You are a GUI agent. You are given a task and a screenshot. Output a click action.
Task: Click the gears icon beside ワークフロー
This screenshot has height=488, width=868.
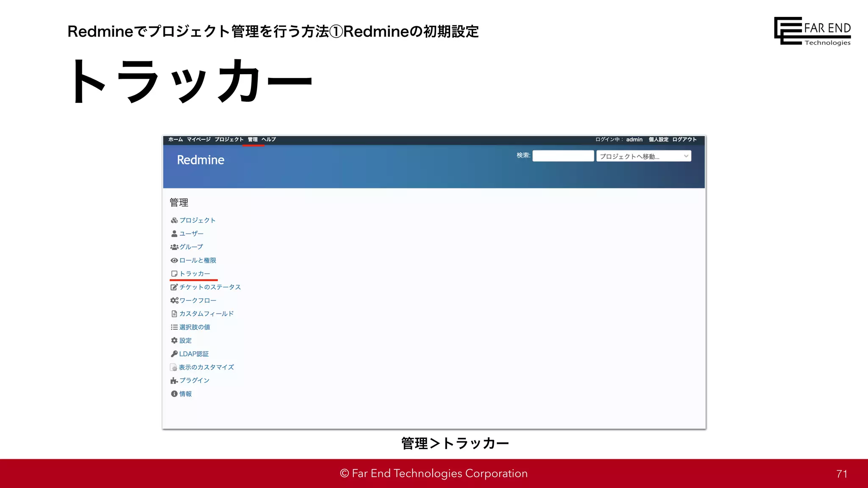tap(174, 300)
